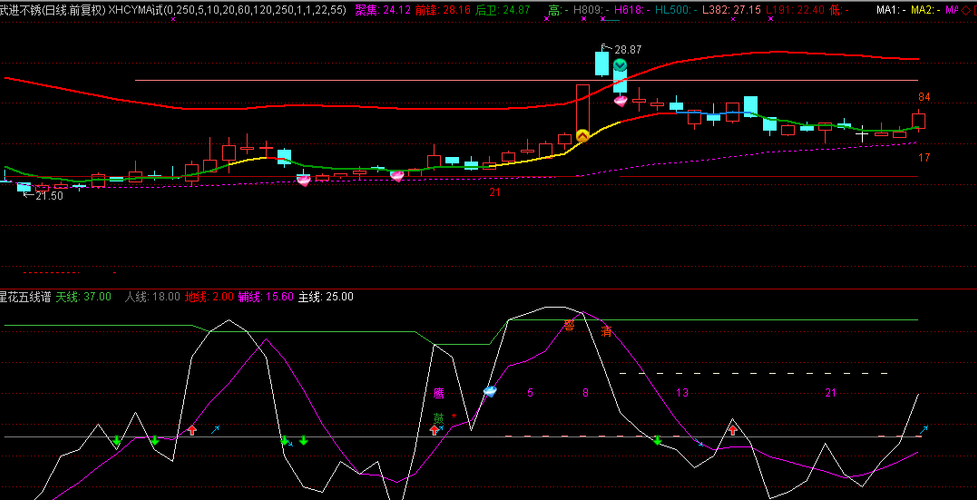This screenshot has width=977, height=500.
Task: Select the flag marker at the 28.87 high
Action: tap(605, 46)
